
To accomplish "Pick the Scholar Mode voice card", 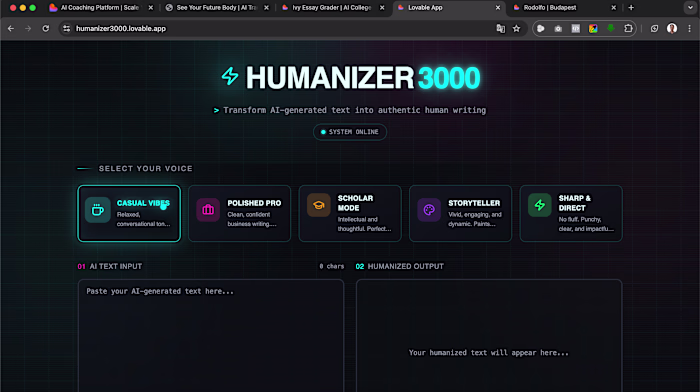I will click(x=350, y=213).
